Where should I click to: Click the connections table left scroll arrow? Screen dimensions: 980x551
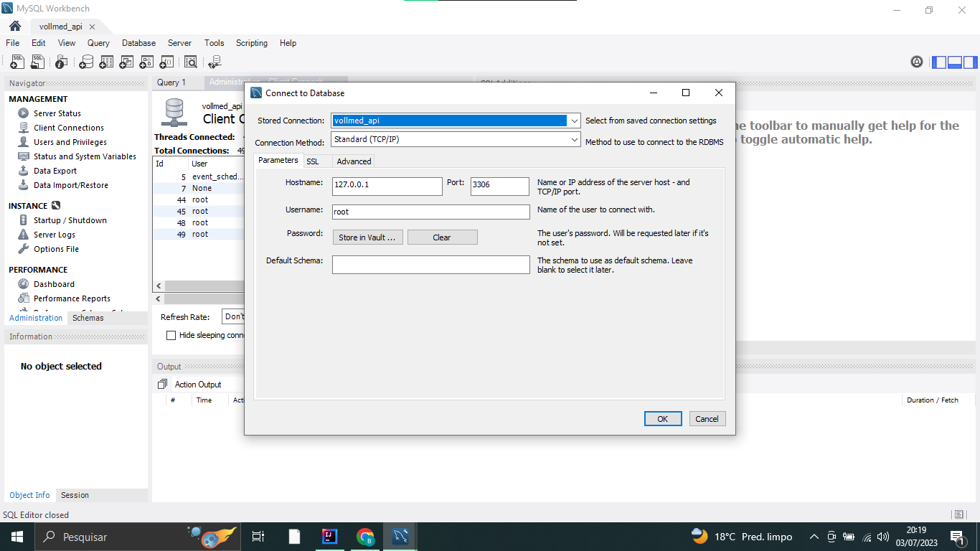coord(159,286)
